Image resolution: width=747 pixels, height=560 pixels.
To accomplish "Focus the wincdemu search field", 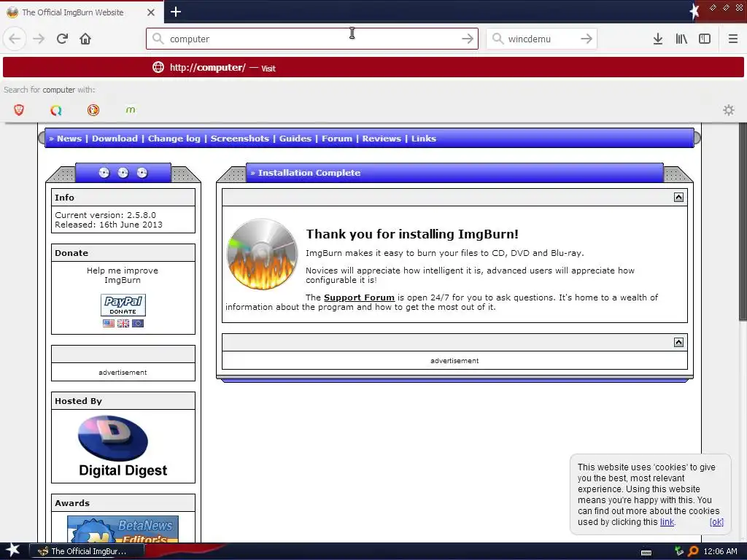I will click(x=541, y=39).
